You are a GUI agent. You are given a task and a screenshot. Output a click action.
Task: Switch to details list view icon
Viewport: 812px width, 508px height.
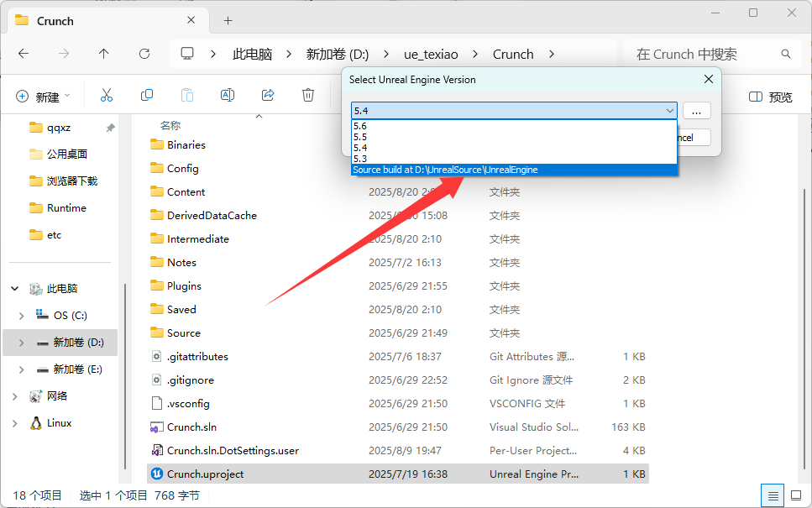click(x=773, y=496)
